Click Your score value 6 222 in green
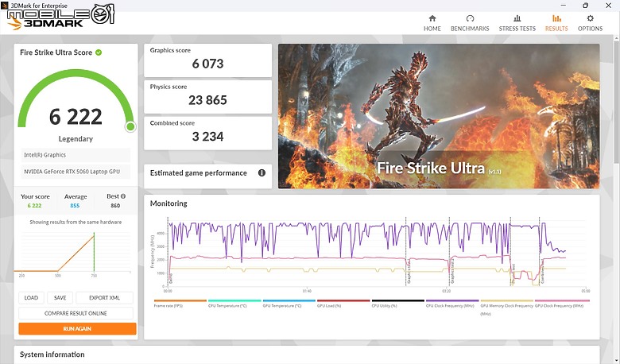 click(x=34, y=206)
